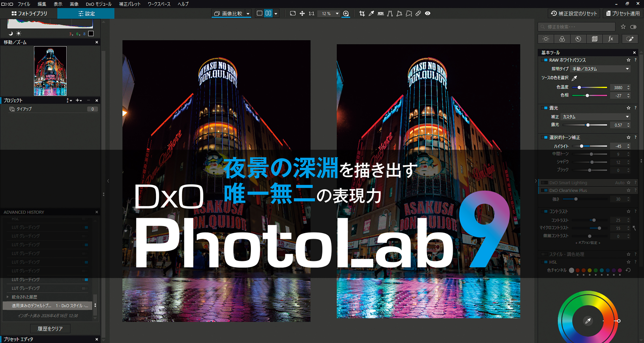Enable スタイル - 調色処理 correction
Image resolution: width=644 pixels, height=343 pixels.
[x=544, y=254]
